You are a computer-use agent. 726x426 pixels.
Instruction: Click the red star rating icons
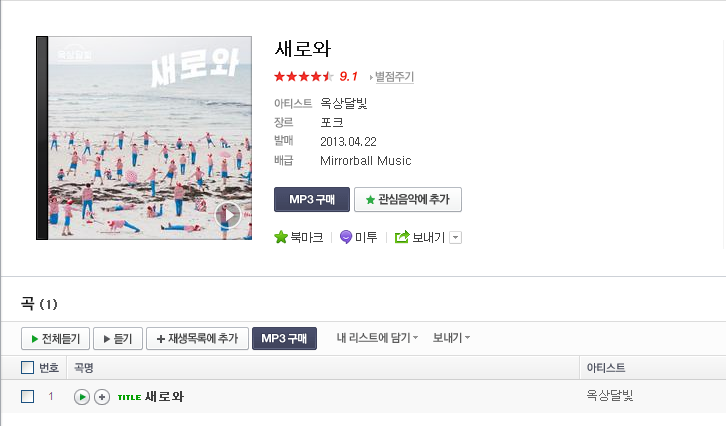pos(304,76)
